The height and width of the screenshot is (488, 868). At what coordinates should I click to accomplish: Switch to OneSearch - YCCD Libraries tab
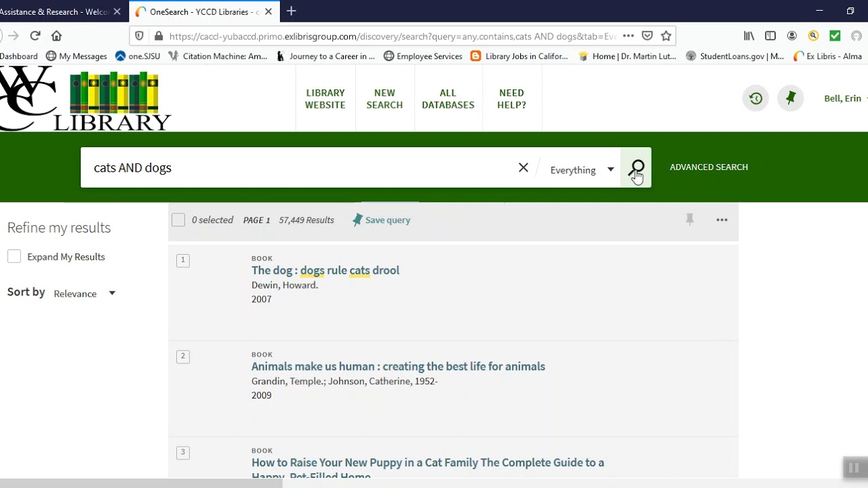[203, 12]
